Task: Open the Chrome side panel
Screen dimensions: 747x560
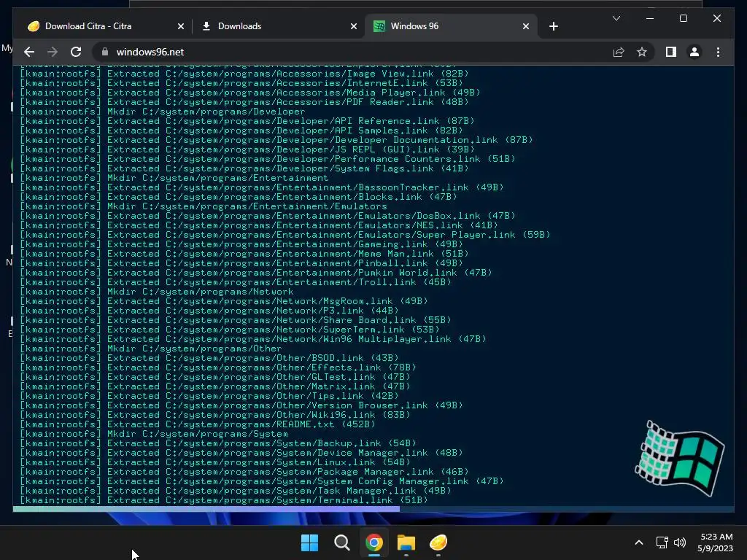Action: [671, 52]
